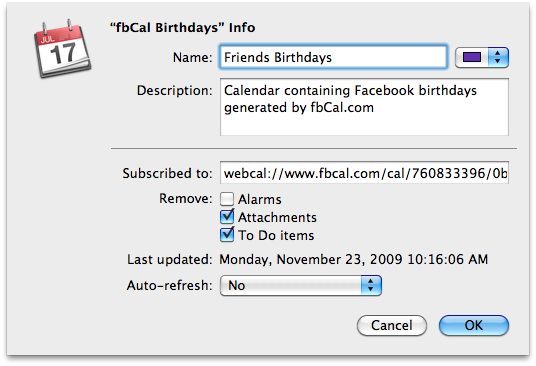The height and width of the screenshot is (366, 536).
Task: Click the Subscribed to webcal URL field
Action: [364, 173]
